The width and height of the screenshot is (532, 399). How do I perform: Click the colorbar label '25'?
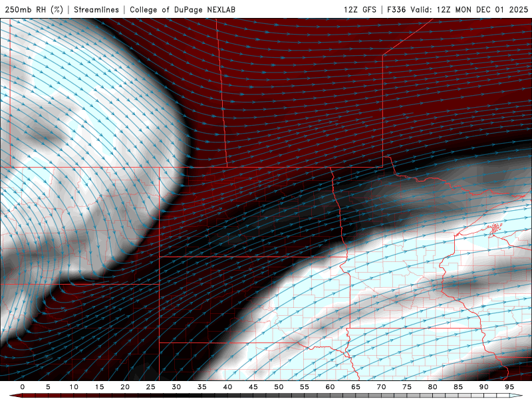(x=151, y=387)
